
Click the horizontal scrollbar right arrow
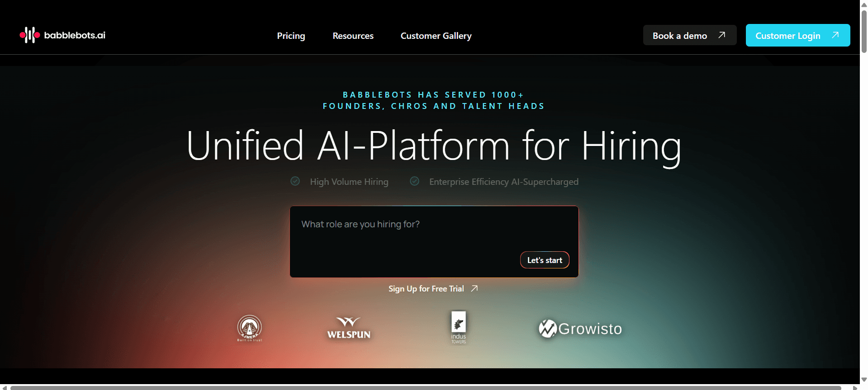pyautogui.click(x=855, y=387)
